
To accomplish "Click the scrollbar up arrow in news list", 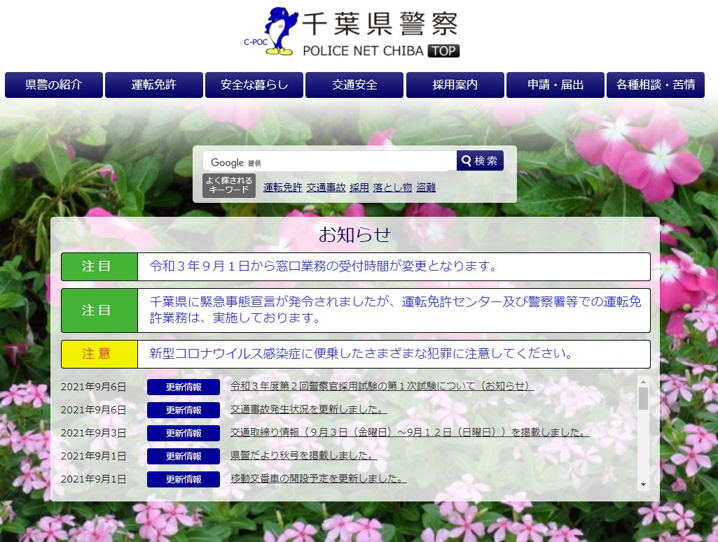I will [x=642, y=383].
